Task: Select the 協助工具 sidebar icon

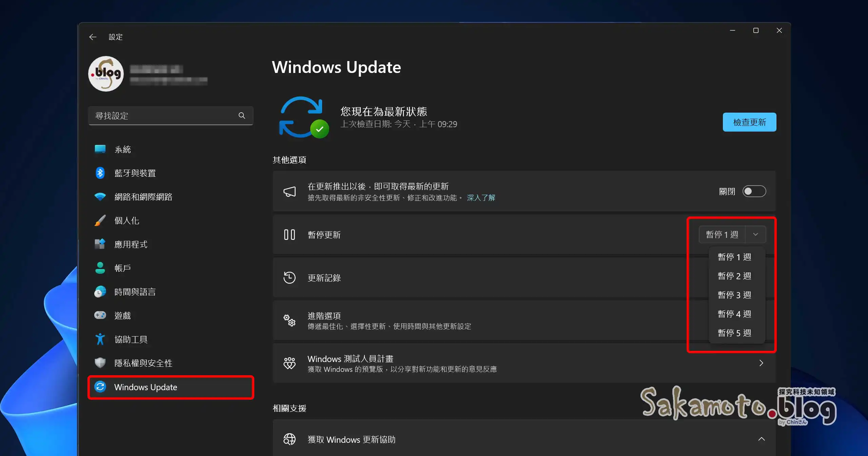Action: pyautogui.click(x=100, y=339)
